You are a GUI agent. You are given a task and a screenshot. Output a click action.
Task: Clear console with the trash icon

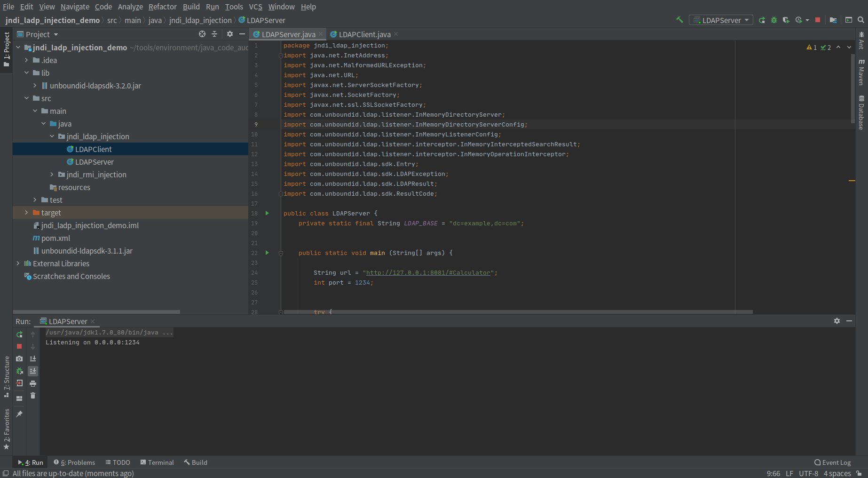(33, 396)
